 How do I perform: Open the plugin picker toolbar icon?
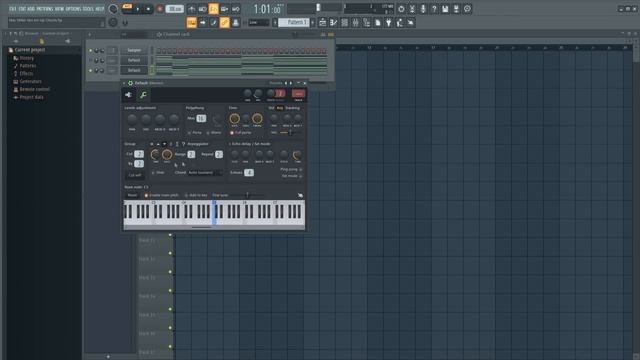[x=389, y=23]
